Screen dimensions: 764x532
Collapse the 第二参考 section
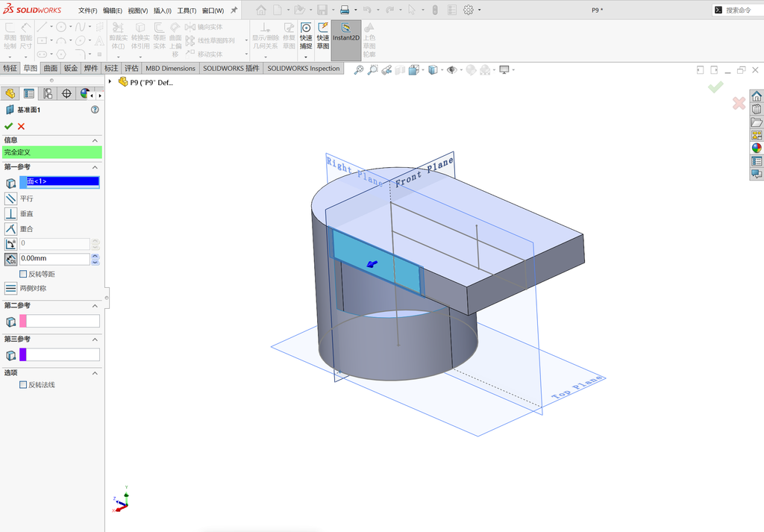click(x=95, y=305)
